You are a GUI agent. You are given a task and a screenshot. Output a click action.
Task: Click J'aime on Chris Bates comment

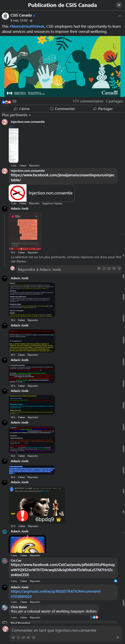coord(23,618)
